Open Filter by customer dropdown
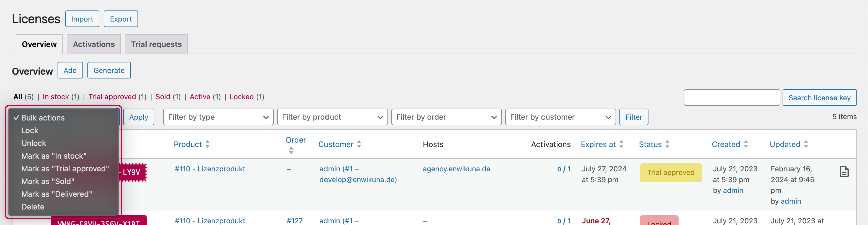This screenshot has height=225, width=868. pyautogui.click(x=560, y=117)
